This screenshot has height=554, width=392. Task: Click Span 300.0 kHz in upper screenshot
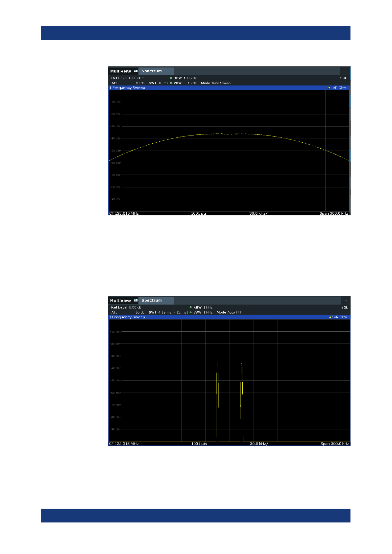[x=334, y=213]
